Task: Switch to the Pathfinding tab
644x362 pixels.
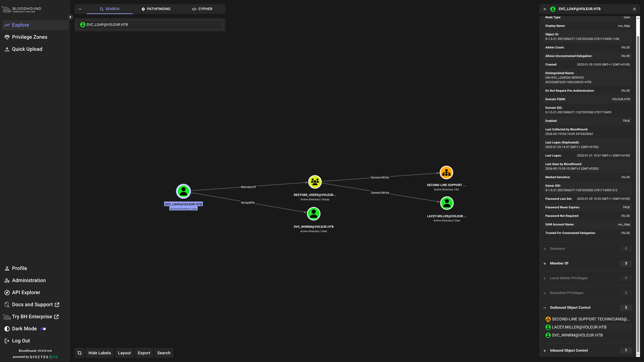Action: click(x=156, y=9)
